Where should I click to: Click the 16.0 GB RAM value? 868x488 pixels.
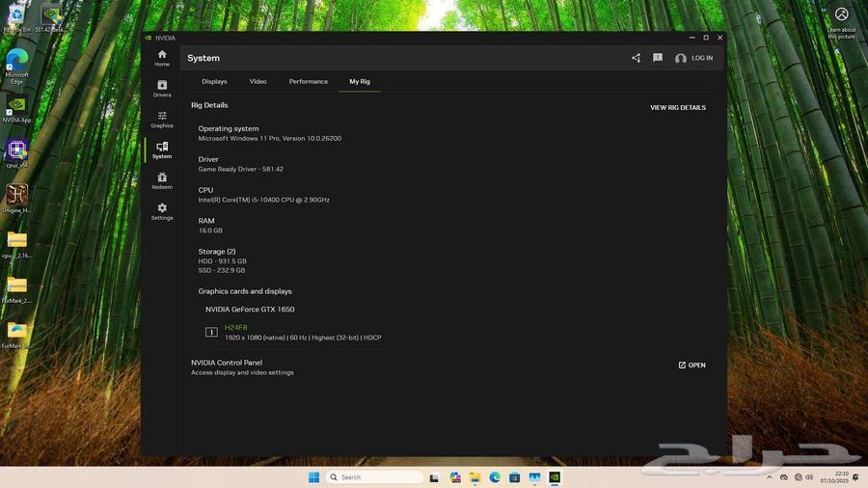coord(210,230)
